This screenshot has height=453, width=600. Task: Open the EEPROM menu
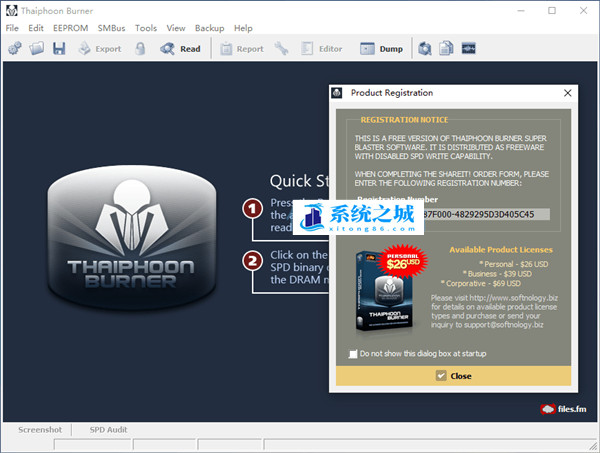tap(70, 28)
